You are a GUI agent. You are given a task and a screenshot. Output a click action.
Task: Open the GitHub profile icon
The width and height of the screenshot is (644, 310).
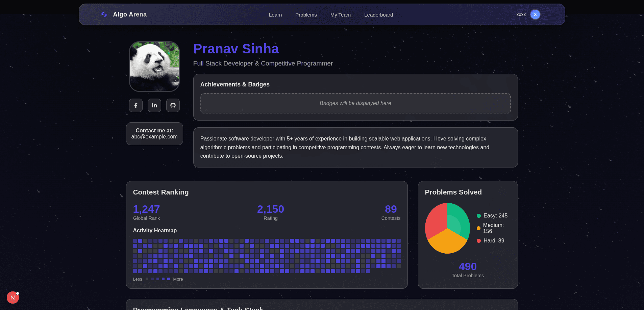click(173, 105)
